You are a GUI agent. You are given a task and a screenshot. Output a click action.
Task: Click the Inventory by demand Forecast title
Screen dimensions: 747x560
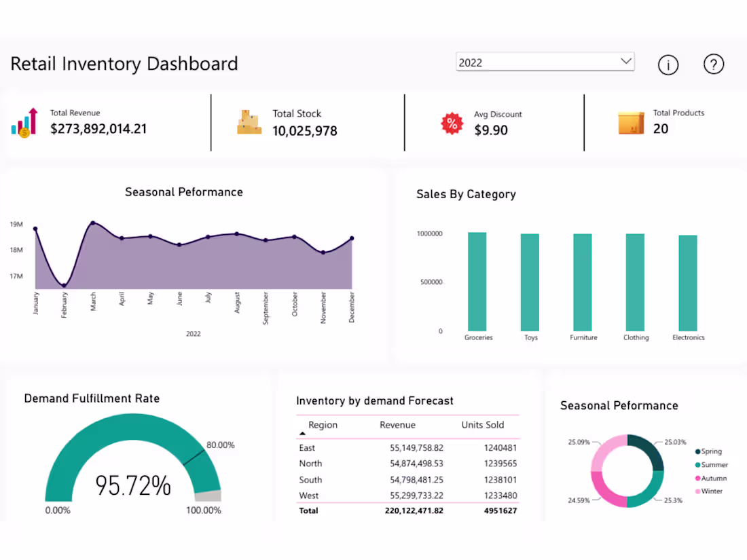pos(374,401)
